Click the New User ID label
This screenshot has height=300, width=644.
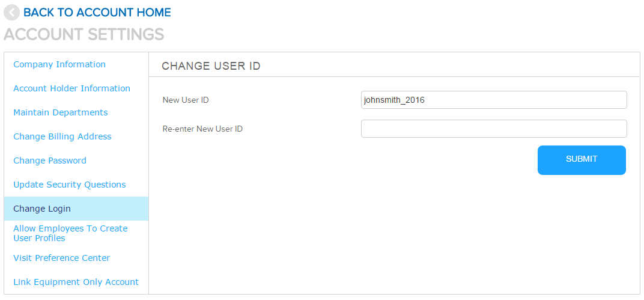pyautogui.click(x=186, y=100)
